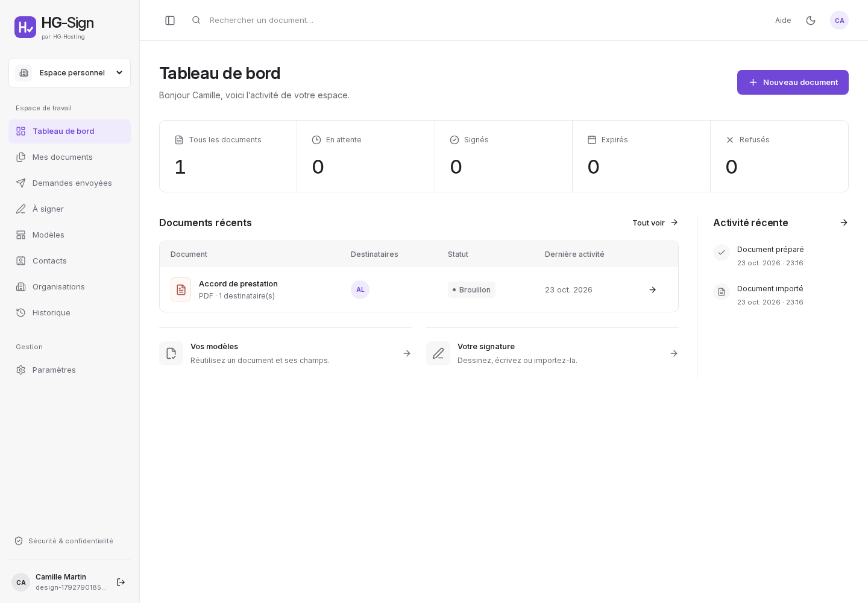
Task: Open Mes documents in sidebar
Action: coord(69,157)
